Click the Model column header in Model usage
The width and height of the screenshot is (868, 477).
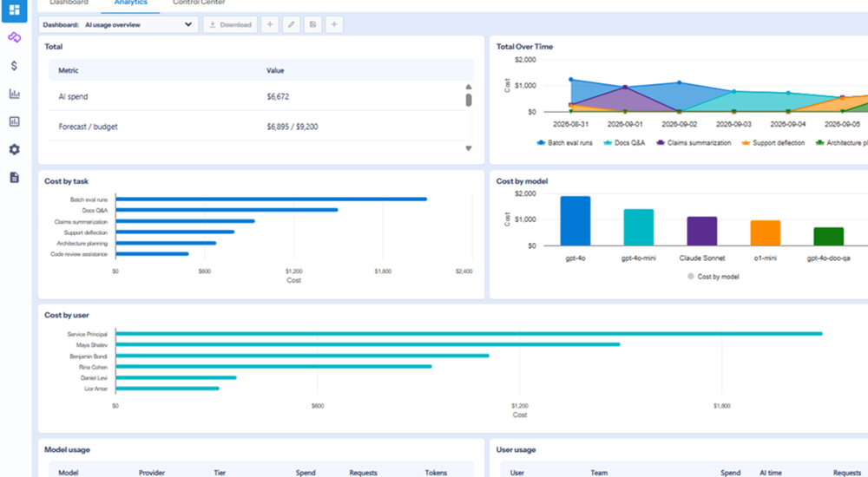pos(68,473)
